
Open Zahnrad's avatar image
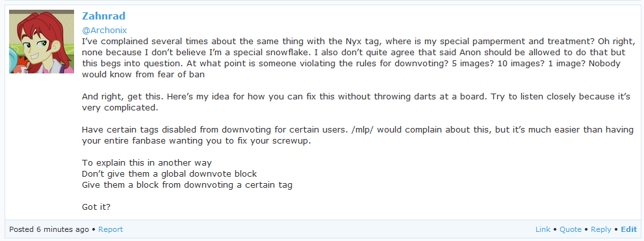tap(42, 42)
